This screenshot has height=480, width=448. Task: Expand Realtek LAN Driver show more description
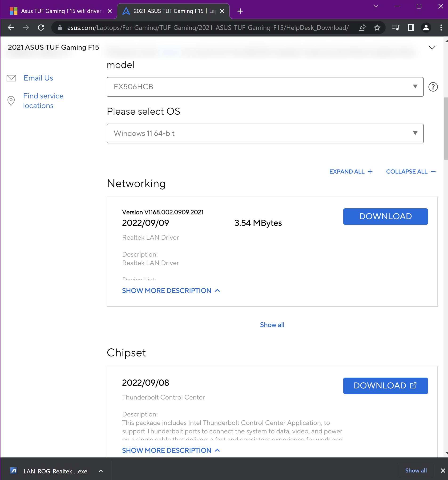[171, 290]
